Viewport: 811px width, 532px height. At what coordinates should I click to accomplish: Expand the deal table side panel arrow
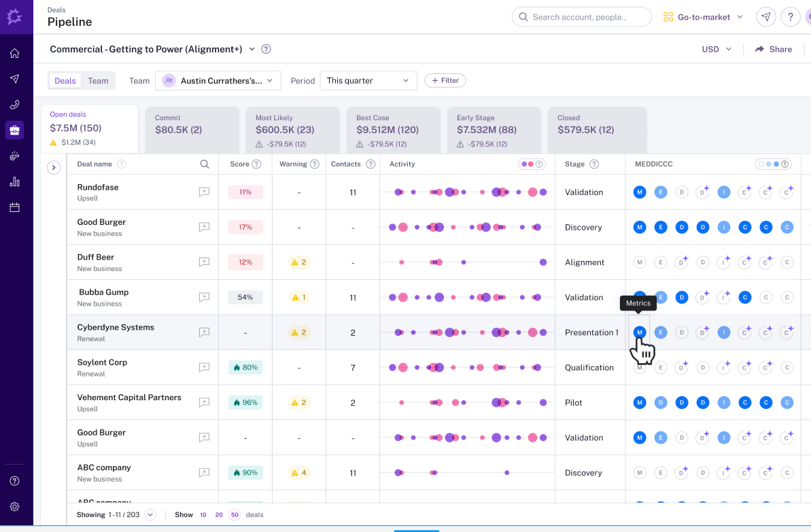click(54, 167)
